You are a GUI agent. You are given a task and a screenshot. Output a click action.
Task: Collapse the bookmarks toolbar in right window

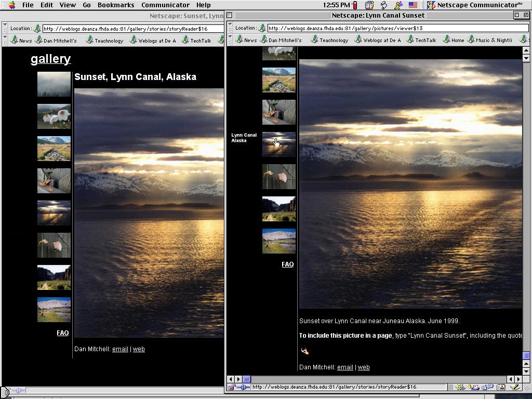[230, 40]
